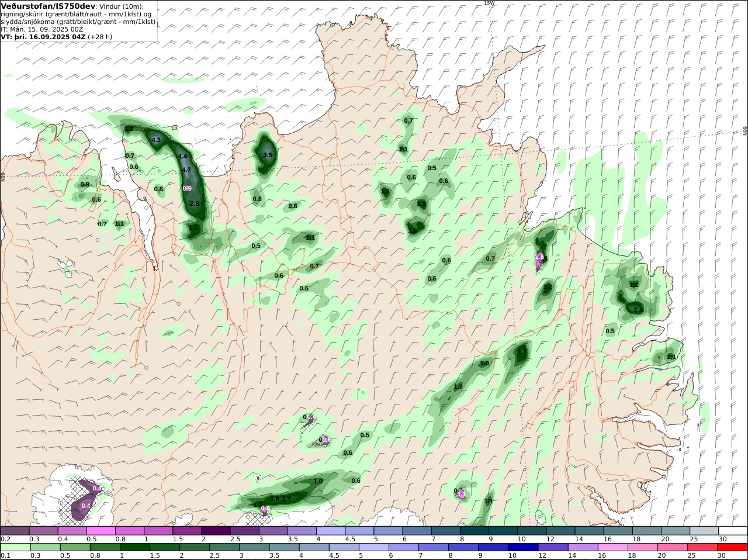Click the 0.2 label in the snow legend
The width and height of the screenshot is (748, 560).
(x=6, y=539)
